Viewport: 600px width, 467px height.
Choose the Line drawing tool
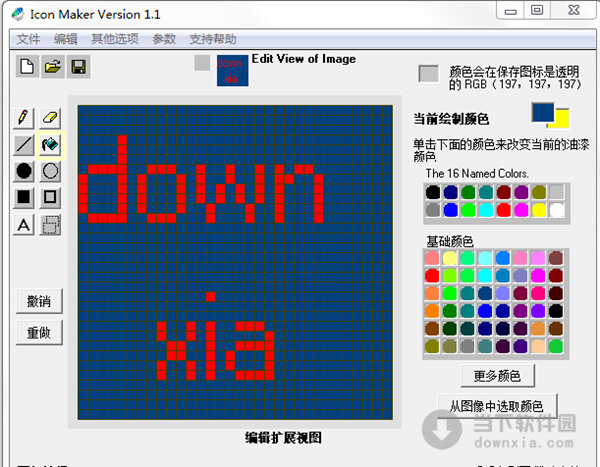point(23,145)
